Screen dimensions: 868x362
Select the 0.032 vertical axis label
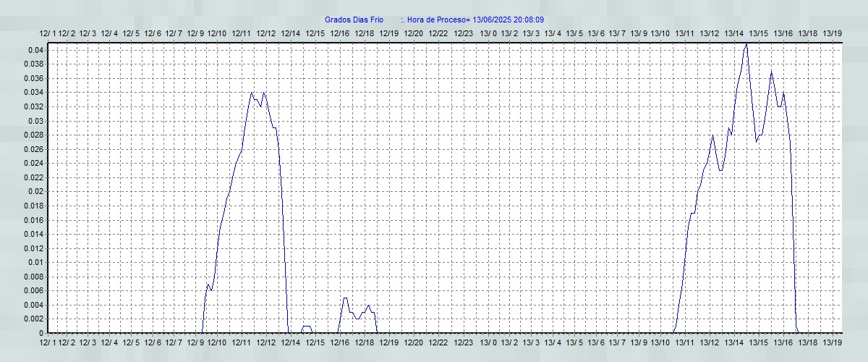coord(33,106)
